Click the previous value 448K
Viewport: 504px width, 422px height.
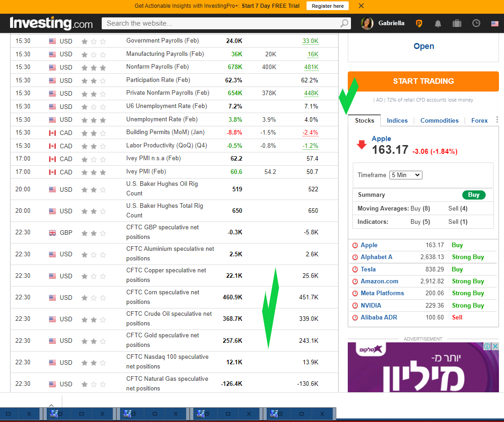(311, 93)
